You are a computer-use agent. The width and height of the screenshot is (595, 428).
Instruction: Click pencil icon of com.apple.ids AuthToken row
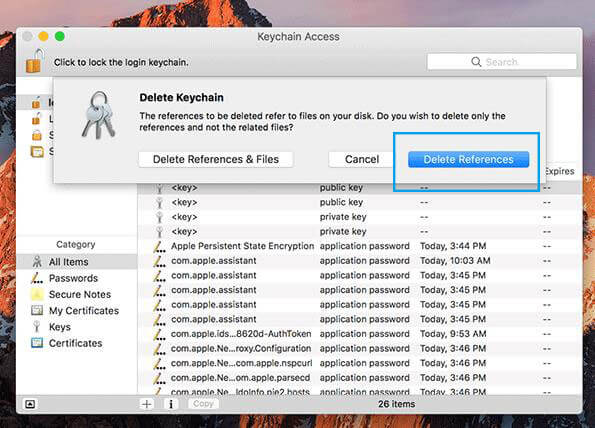click(159, 334)
